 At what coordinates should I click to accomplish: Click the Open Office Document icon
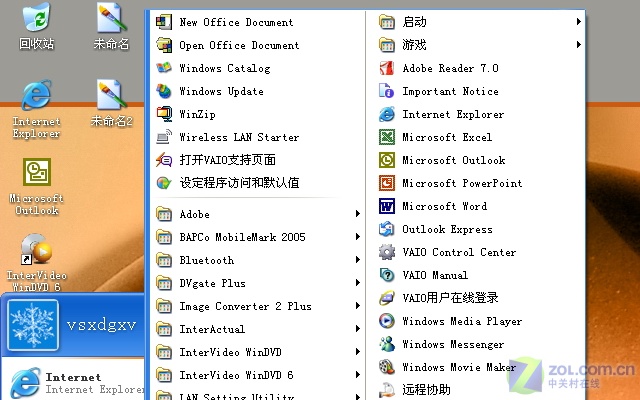[x=164, y=45]
